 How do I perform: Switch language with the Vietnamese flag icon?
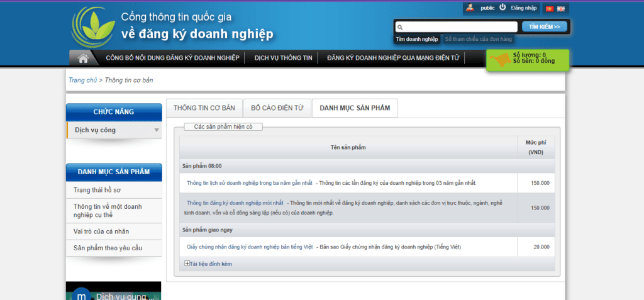tap(550, 9)
